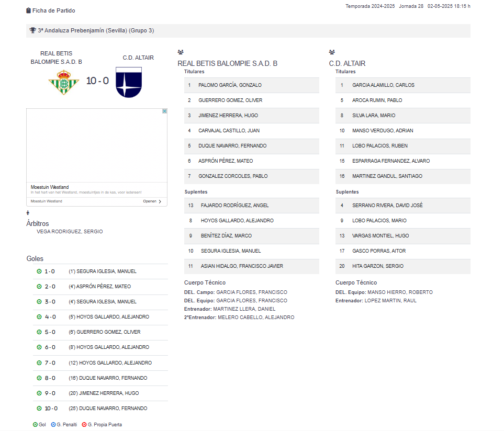This screenshot has width=504, height=431.
Task: Click the referee icon above Árbitros
Action: point(28,212)
